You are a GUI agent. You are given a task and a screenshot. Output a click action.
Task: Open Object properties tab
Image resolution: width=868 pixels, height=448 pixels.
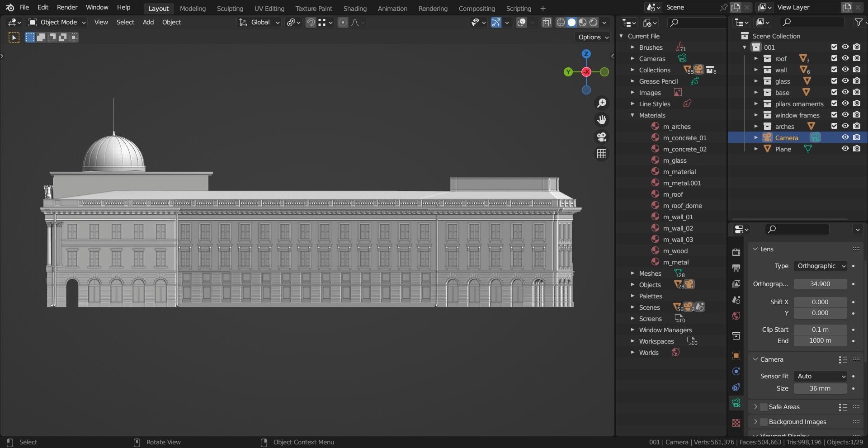coord(736,355)
